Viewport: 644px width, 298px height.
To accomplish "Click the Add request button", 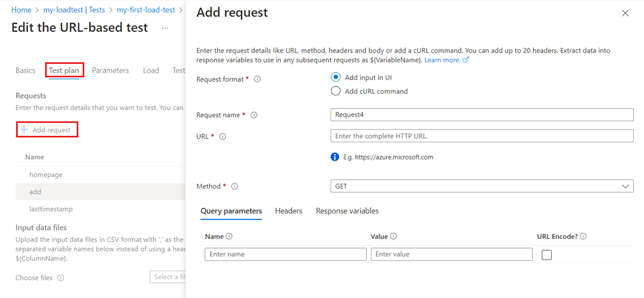I will click(x=47, y=130).
